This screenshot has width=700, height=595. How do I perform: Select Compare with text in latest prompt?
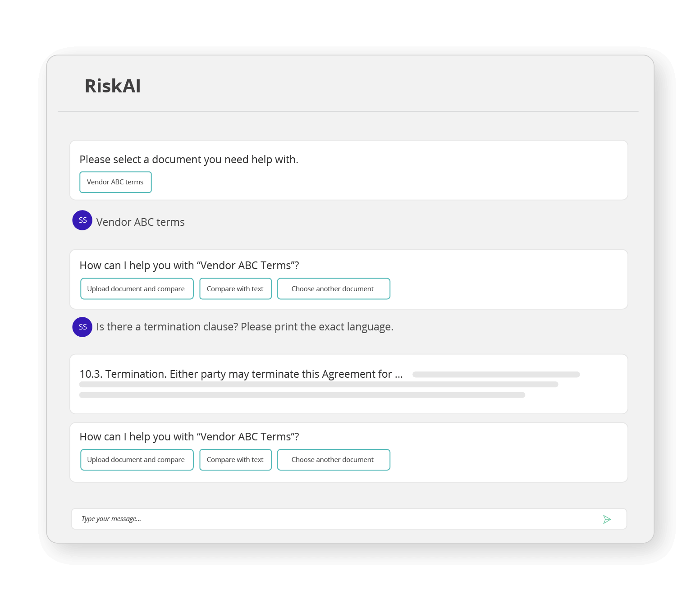click(x=235, y=459)
